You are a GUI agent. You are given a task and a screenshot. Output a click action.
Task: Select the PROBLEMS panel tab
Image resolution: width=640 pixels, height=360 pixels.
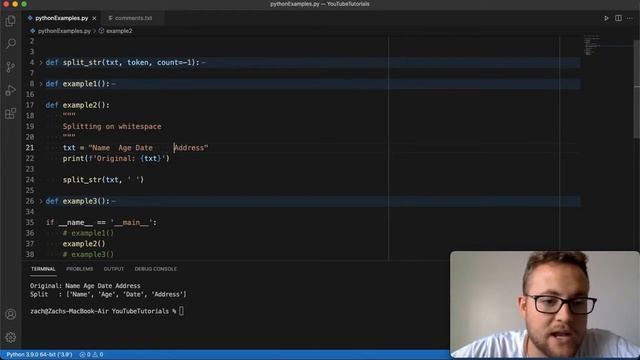click(80, 269)
